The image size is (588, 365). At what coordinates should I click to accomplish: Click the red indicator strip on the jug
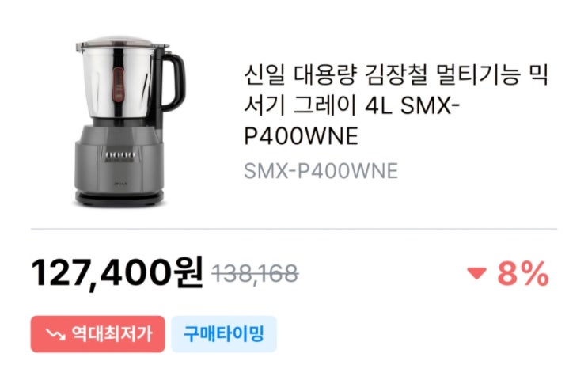(118, 86)
